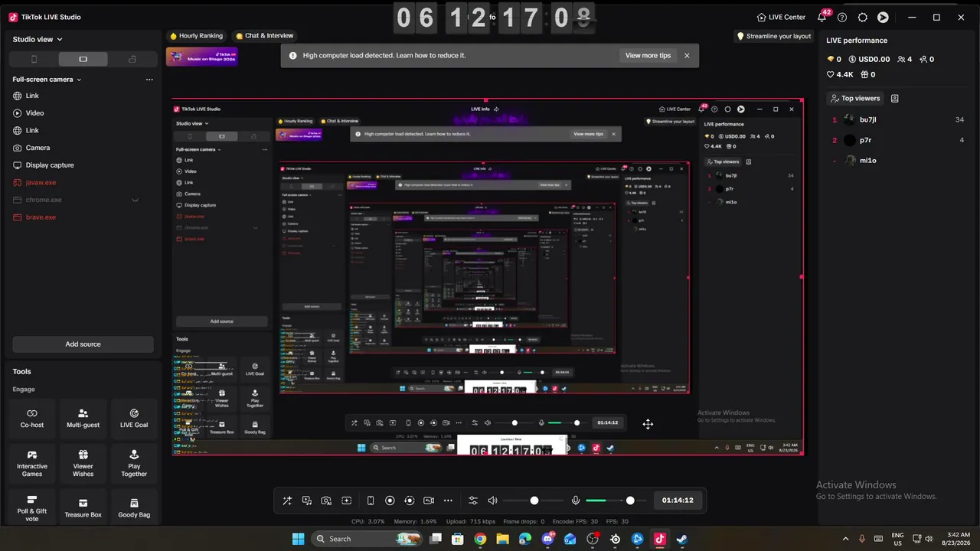Select the Camera source
This screenshot has height=551, width=980.
pos(83,148)
